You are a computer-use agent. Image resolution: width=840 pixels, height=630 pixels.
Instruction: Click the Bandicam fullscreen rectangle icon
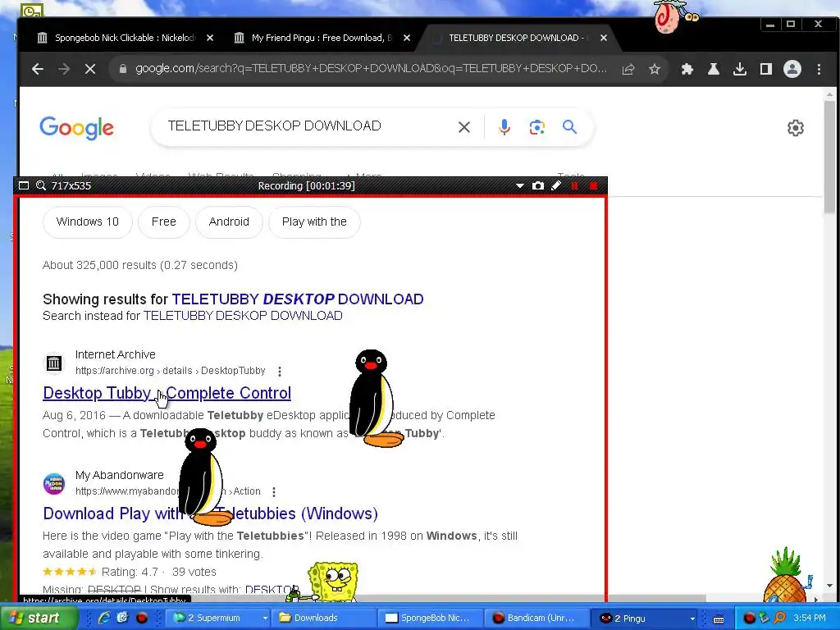coord(24,186)
